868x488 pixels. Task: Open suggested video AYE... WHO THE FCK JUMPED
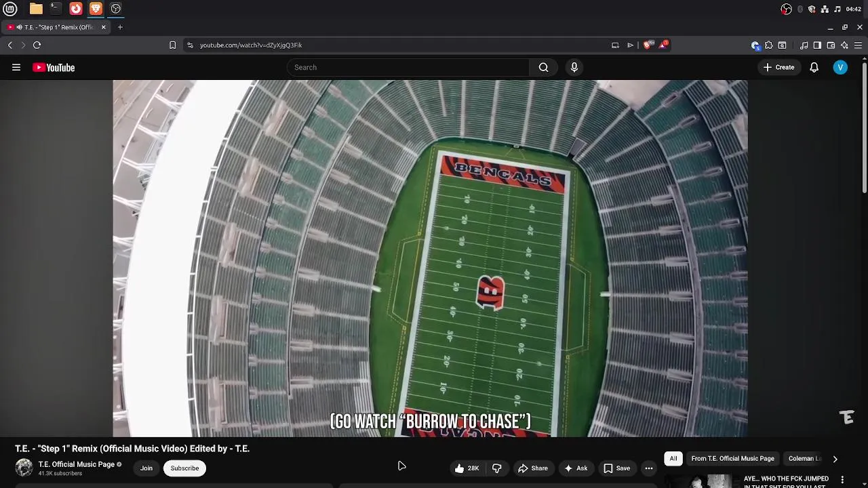pos(786,482)
